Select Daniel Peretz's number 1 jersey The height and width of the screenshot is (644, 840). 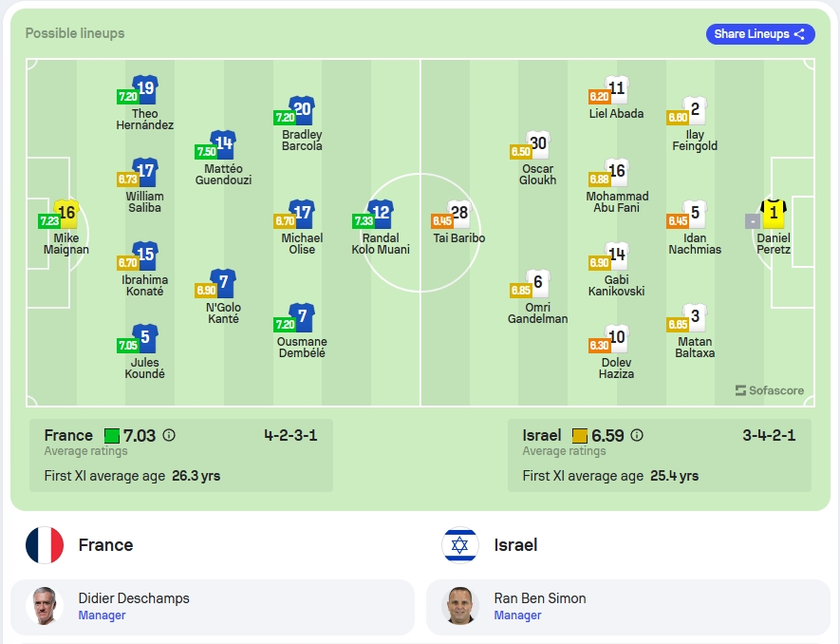click(774, 214)
